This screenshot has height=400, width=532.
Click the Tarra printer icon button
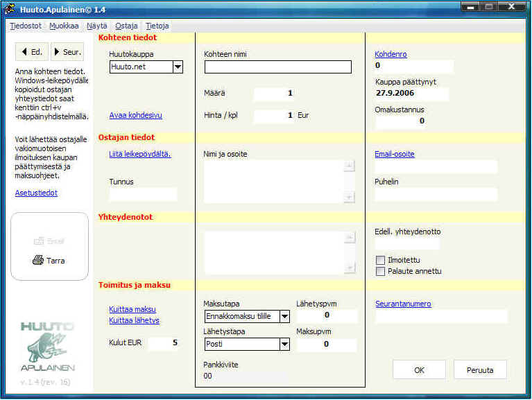click(x=49, y=261)
